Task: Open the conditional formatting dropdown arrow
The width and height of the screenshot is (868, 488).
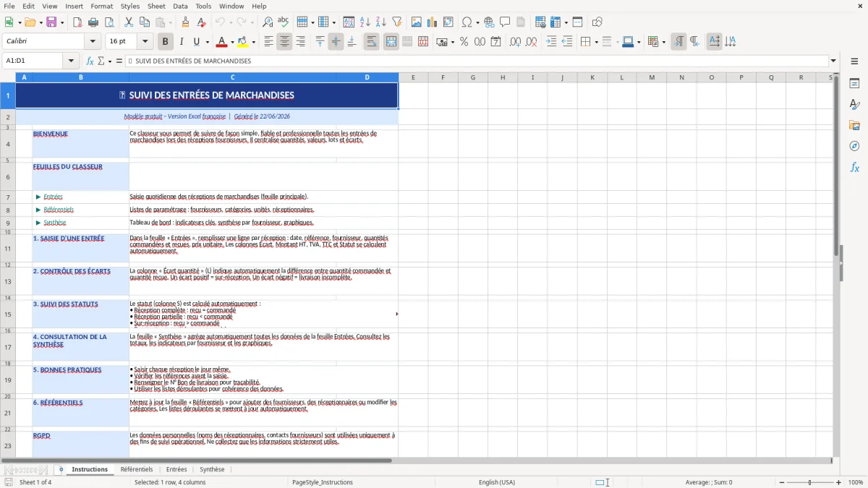Action: pos(663,42)
